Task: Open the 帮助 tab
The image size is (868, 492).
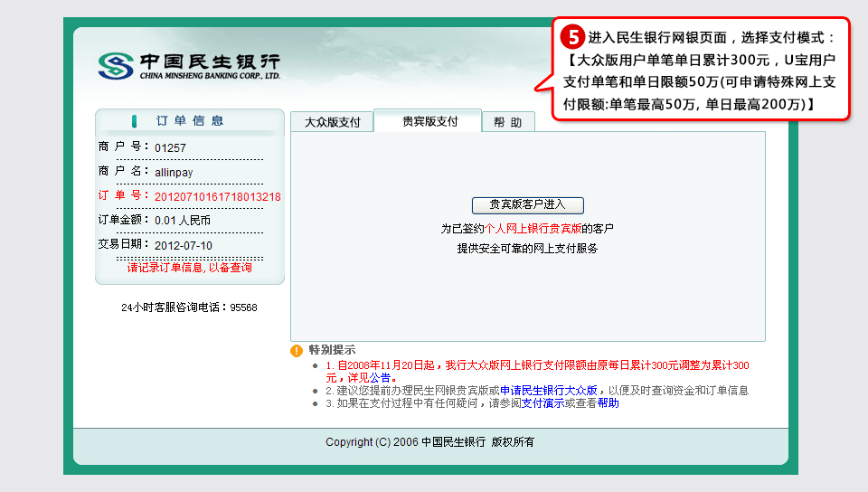Action: click(x=507, y=122)
